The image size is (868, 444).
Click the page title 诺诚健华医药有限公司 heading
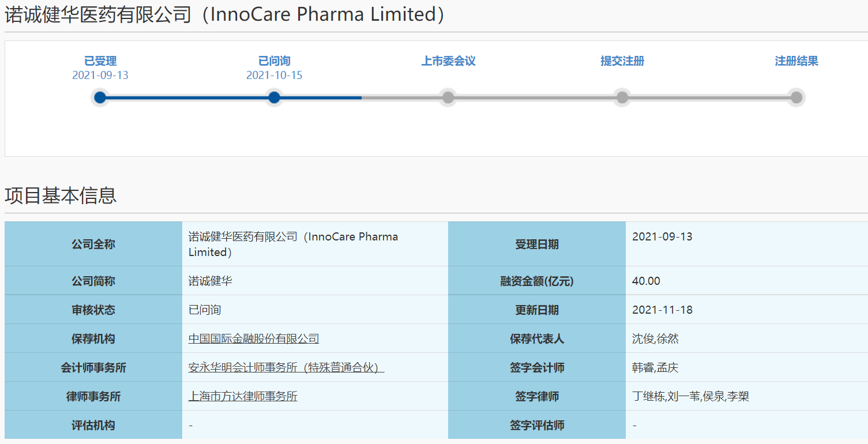pyautogui.click(x=225, y=14)
